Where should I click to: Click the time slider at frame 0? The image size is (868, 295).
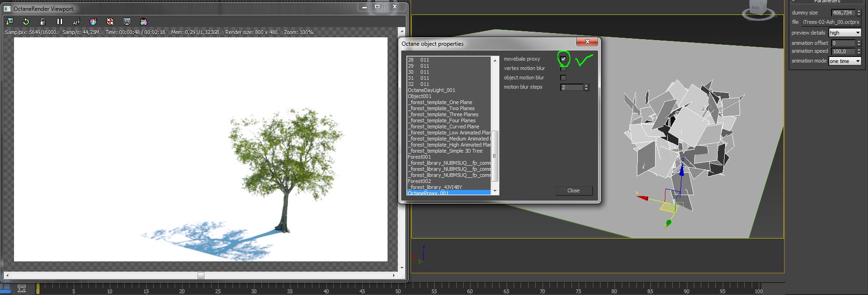coord(38,289)
